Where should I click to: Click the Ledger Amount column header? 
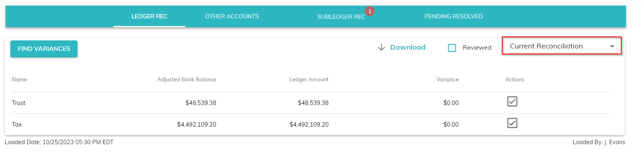point(309,80)
